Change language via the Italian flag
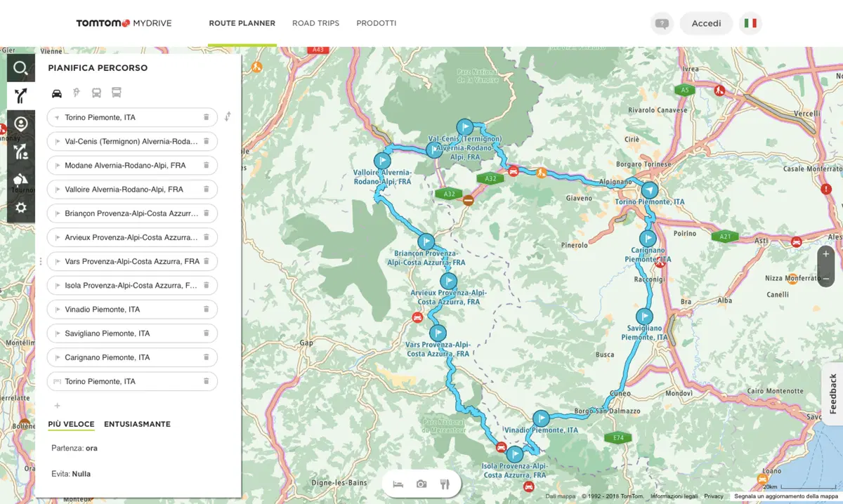 pos(750,23)
